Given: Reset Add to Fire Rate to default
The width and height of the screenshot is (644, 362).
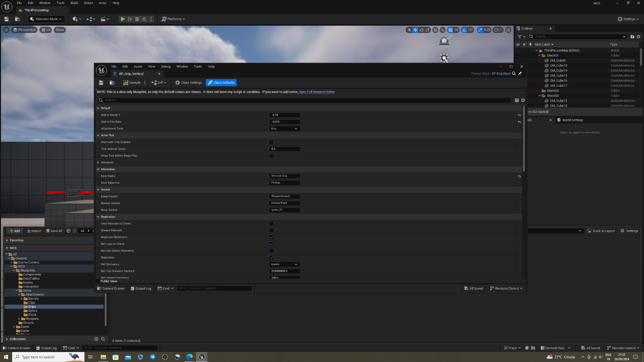Looking at the screenshot, I should pyautogui.click(x=519, y=122).
